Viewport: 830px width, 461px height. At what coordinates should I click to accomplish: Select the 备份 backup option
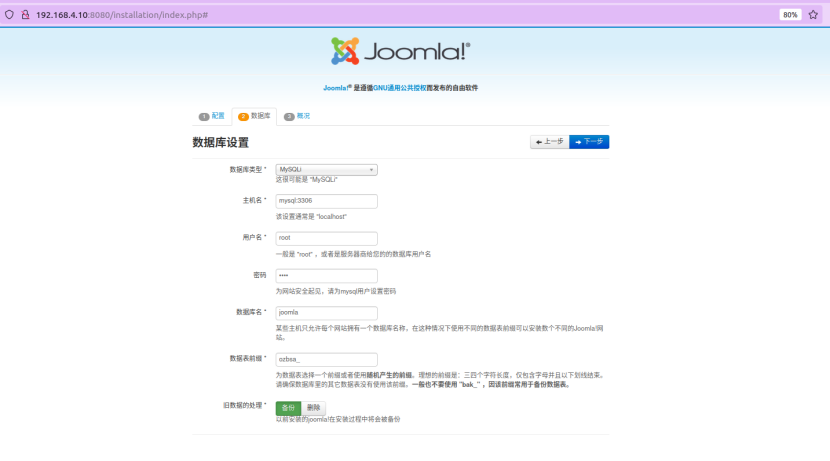tap(288, 408)
